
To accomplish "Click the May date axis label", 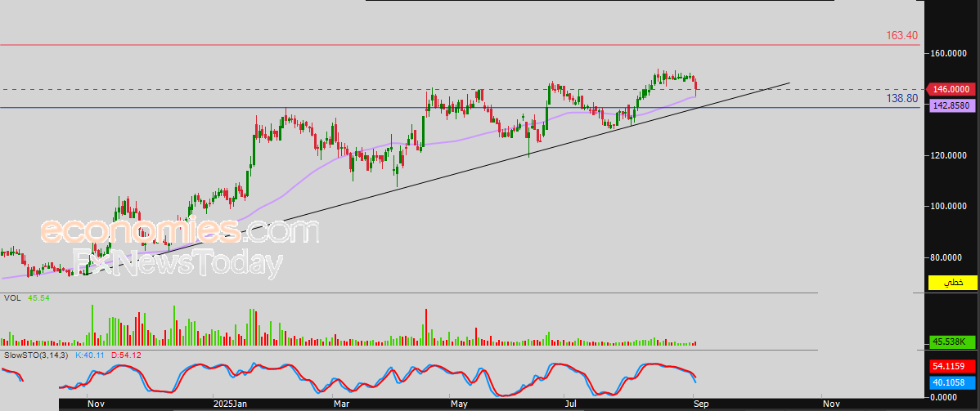I will pyautogui.click(x=459, y=404).
